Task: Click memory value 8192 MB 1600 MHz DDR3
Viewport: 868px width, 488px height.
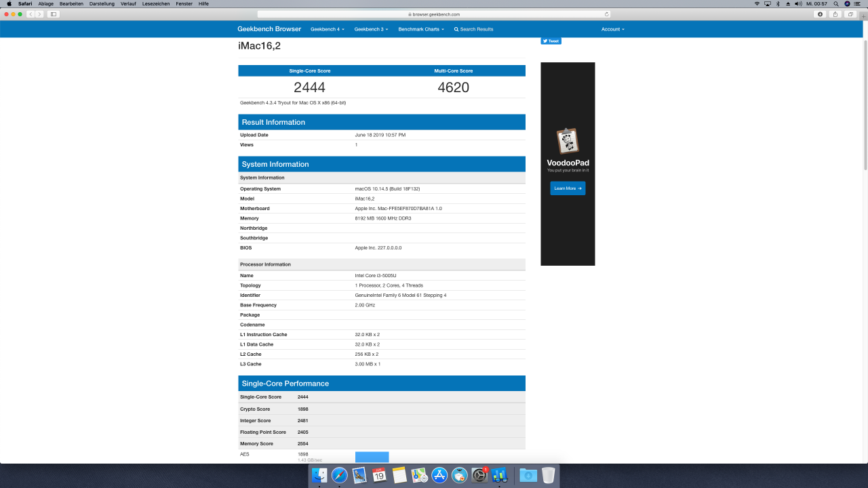Action: 383,218
